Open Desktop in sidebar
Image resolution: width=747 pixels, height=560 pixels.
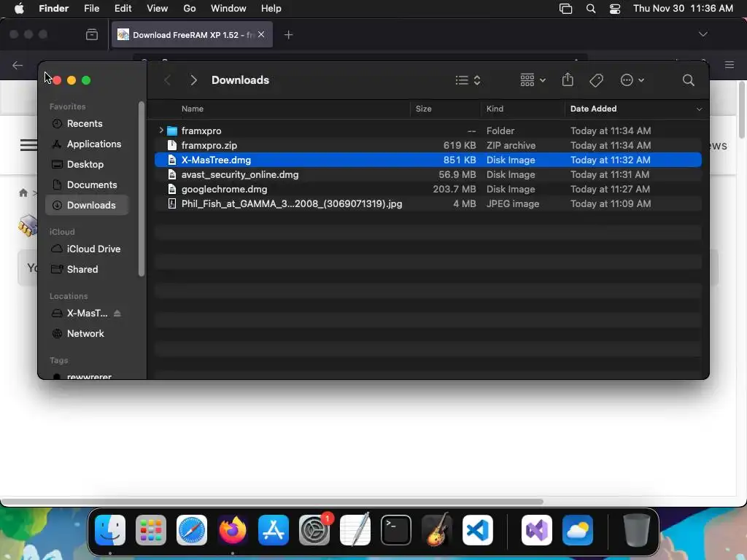pyautogui.click(x=88, y=164)
